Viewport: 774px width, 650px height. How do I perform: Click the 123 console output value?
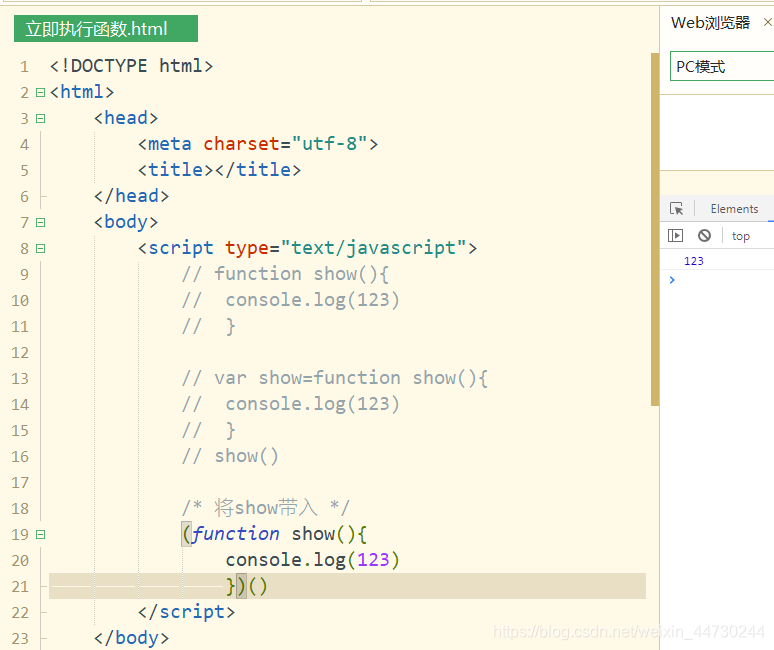click(x=694, y=261)
